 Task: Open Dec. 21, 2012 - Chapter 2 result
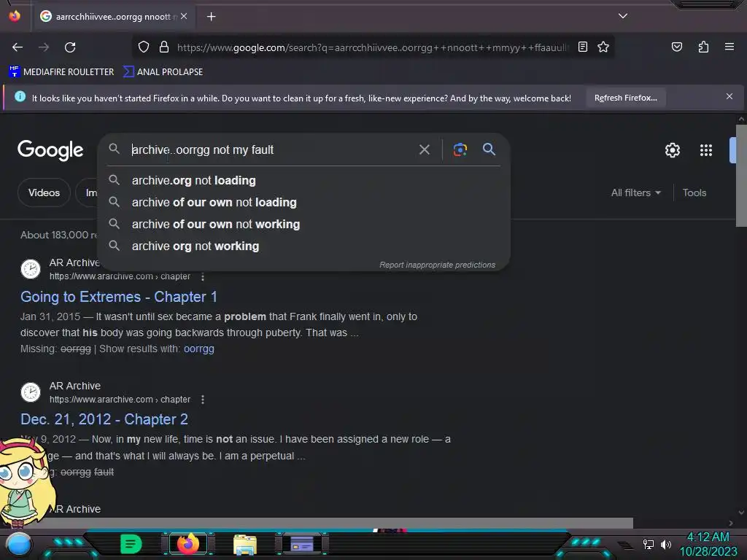point(104,419)
